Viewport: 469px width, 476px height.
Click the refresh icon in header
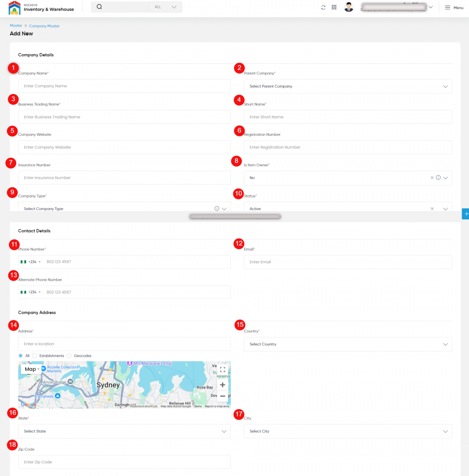[x=323, y=7]
